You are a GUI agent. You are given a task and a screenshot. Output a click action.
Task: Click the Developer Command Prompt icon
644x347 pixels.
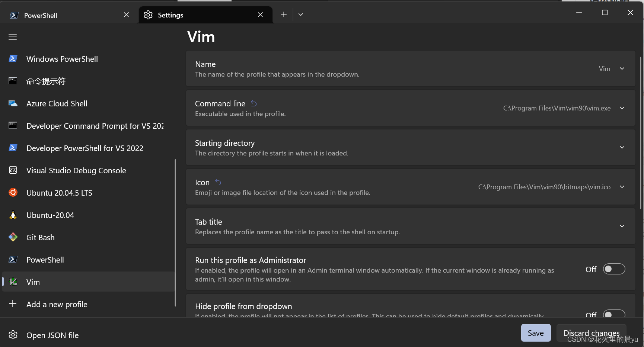[13, 125]
